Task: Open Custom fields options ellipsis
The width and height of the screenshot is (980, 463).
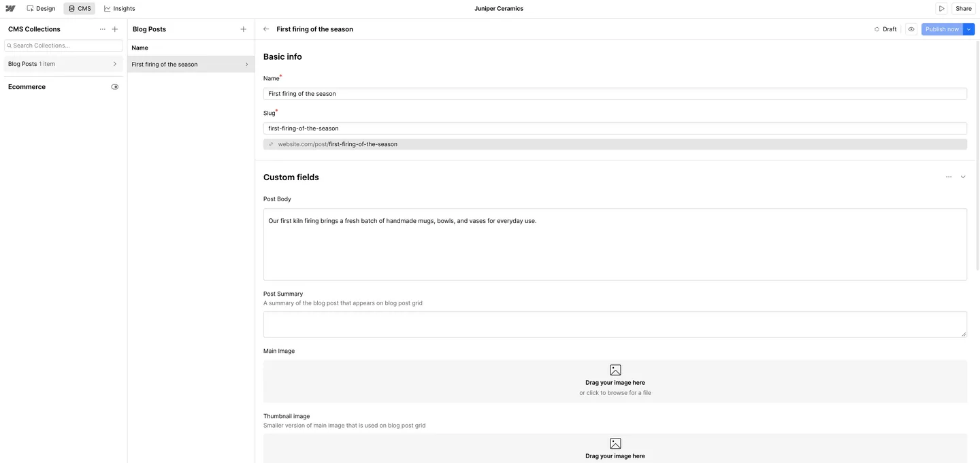Action: click(x=949, y=177)
